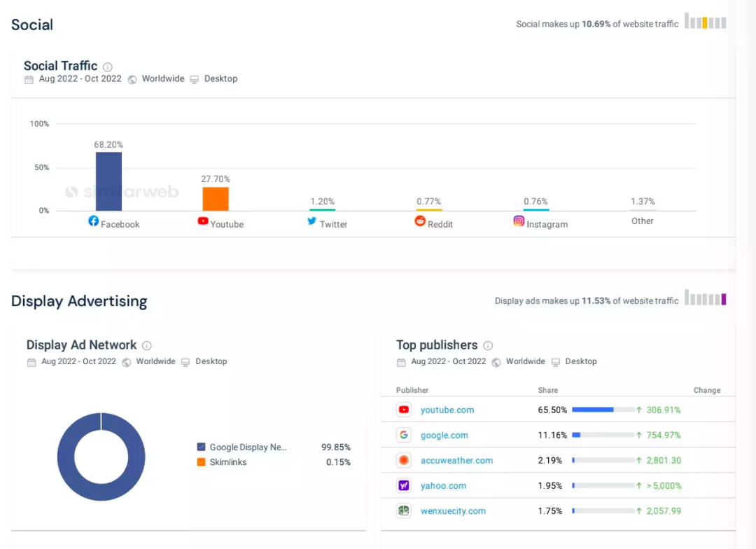Click Top publishers info icon
The image size is (756, 549).
pyautogui.click(x=488, y=346)
